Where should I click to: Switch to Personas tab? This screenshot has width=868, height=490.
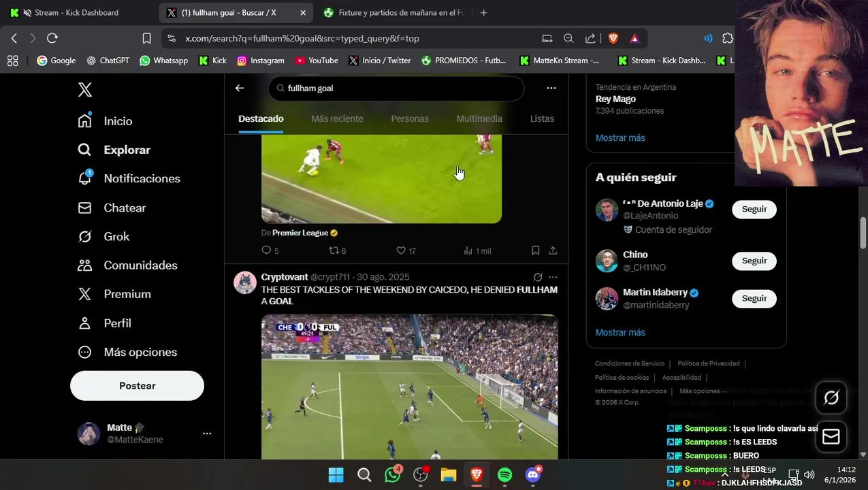(410, 118)
